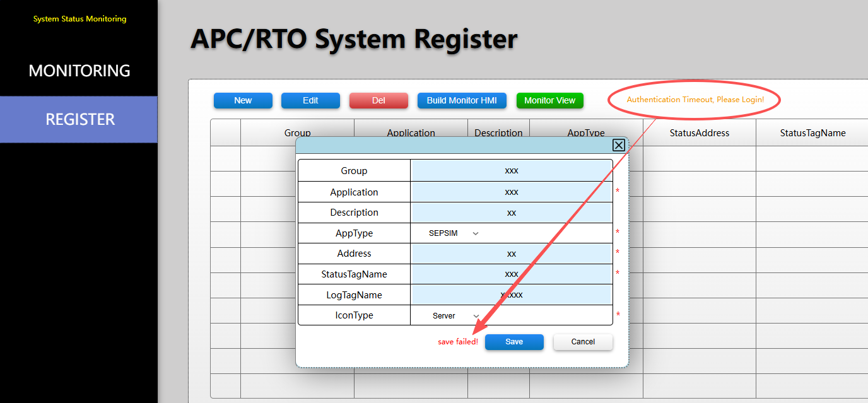The width and height of the screenshot is (868, 403).
Task: Select the Address input field
Action: pos(511,254)
